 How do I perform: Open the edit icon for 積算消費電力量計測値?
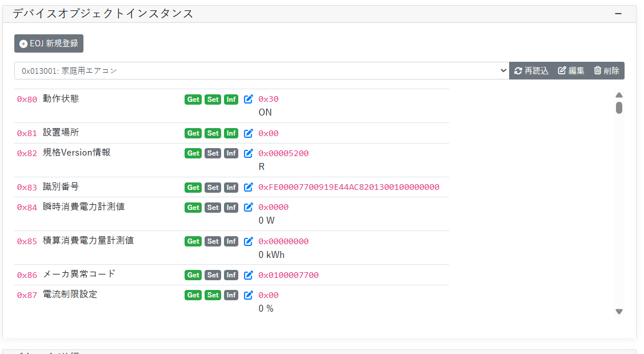[x=248, y=241]
